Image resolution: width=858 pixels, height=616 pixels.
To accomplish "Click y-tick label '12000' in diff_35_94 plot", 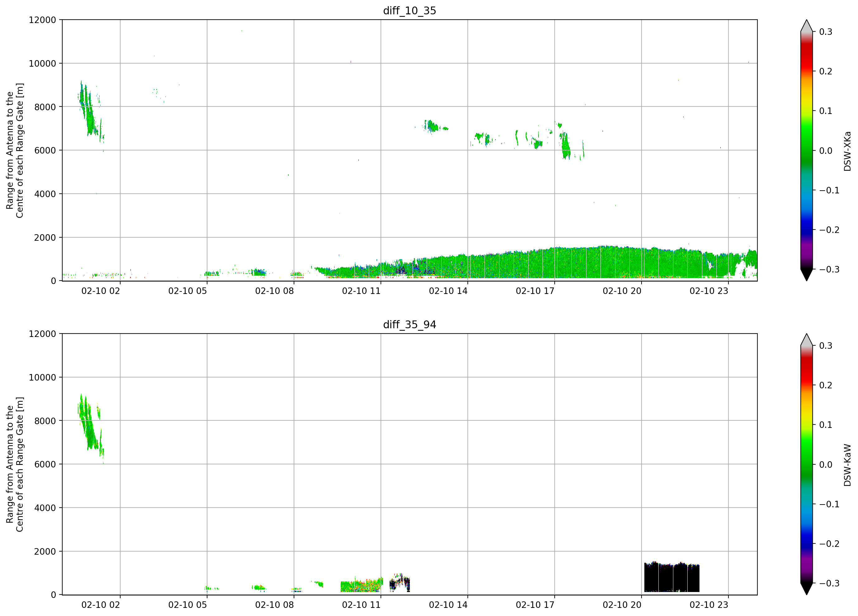I will [42, 334].
